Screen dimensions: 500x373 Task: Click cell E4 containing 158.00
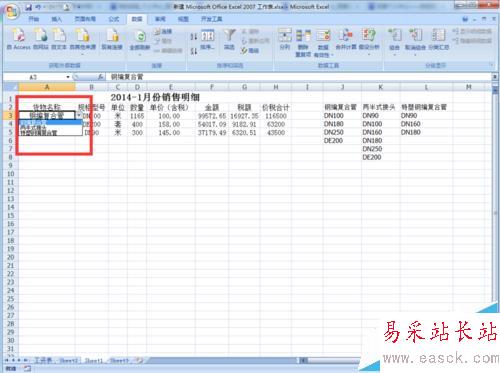(170, 124)
